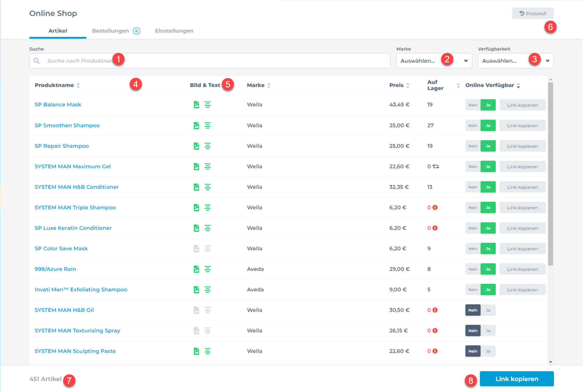Click greyed image icon for SP Color Save Mask
This screenshot has width=583, height=392.
coord(196,249)
